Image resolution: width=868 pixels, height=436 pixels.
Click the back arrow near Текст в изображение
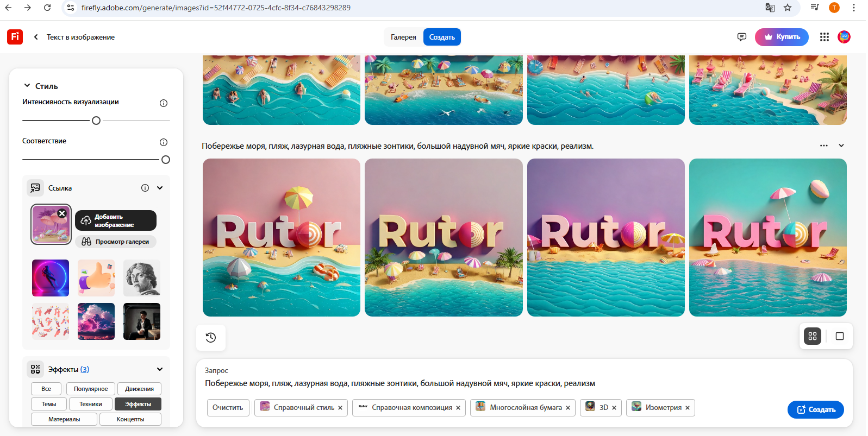pyautogui.click(x=36, y=37)
